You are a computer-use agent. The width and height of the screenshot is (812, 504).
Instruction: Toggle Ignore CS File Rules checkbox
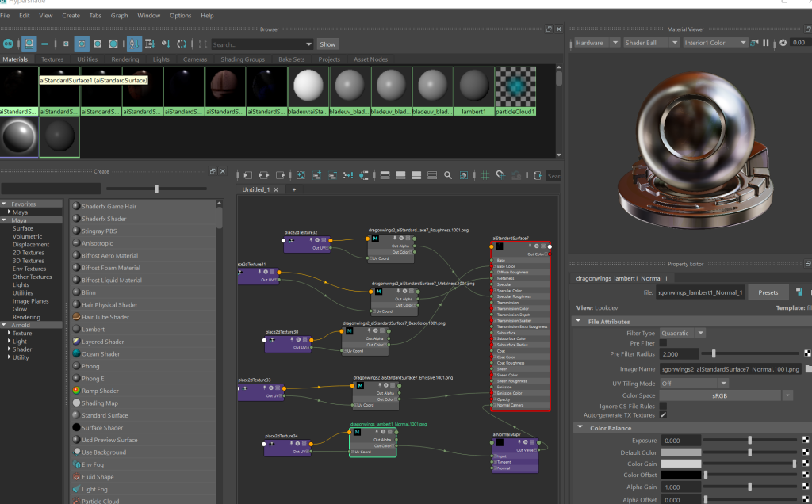point(663,407)
